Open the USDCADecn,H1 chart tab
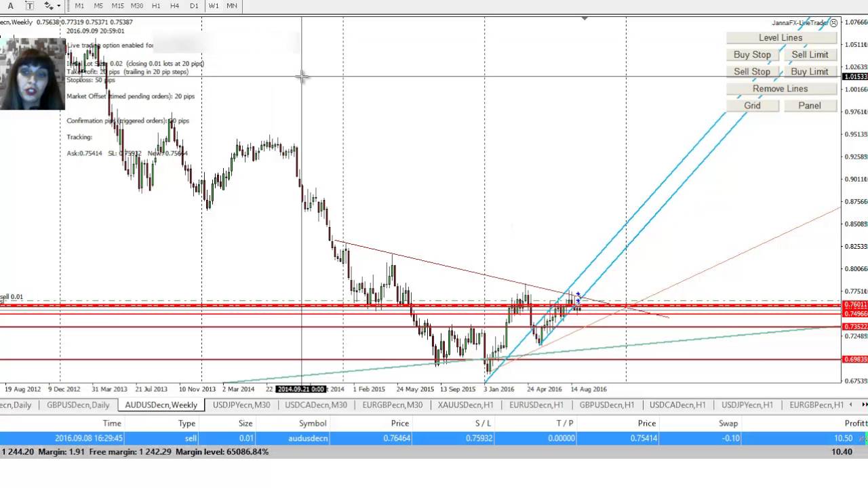Viewport: 868px width, 488px height. pos(677,405)
